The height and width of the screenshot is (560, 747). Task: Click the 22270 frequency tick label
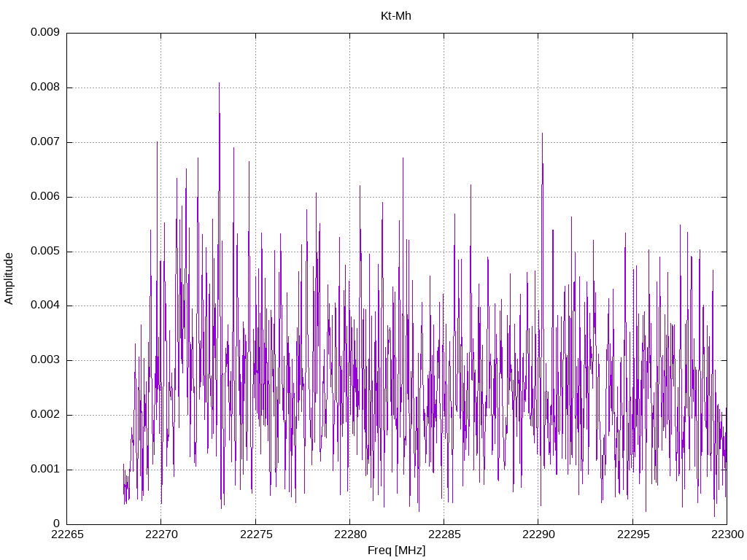click(x=161, y=534)
